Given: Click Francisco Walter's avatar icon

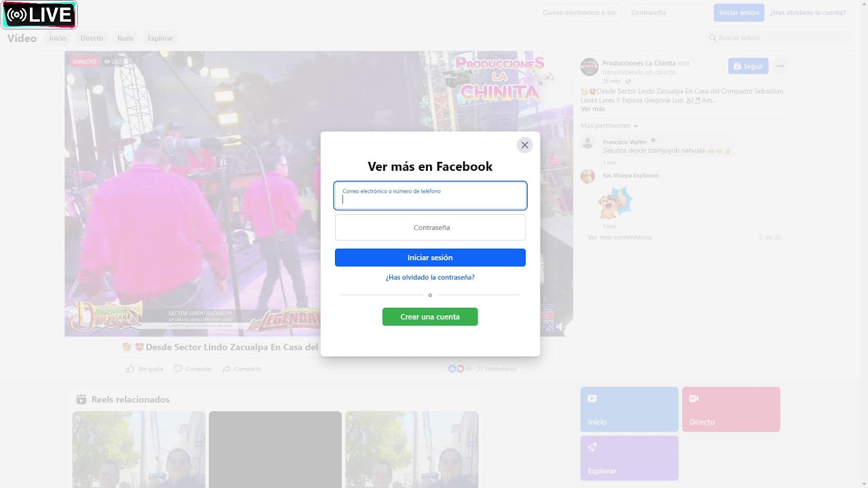Looking at the screenshot, I should coord(588,142).
